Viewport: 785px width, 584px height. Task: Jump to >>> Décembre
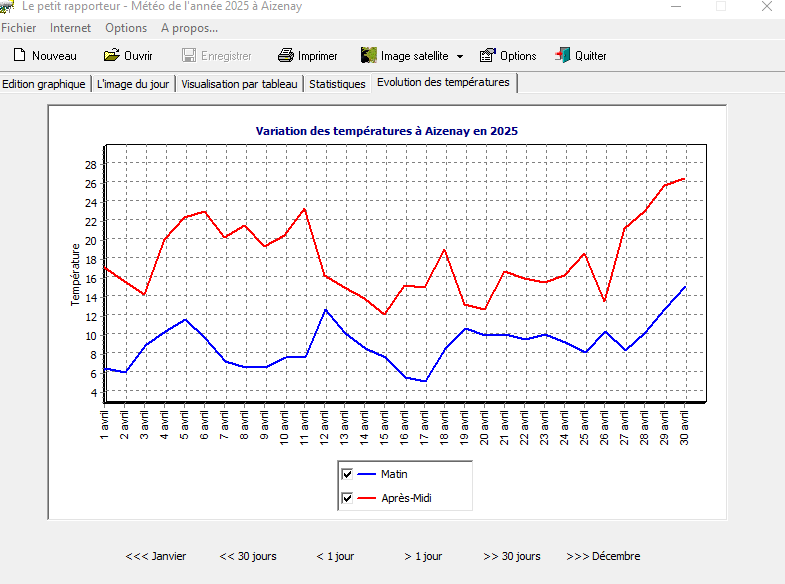603,556
